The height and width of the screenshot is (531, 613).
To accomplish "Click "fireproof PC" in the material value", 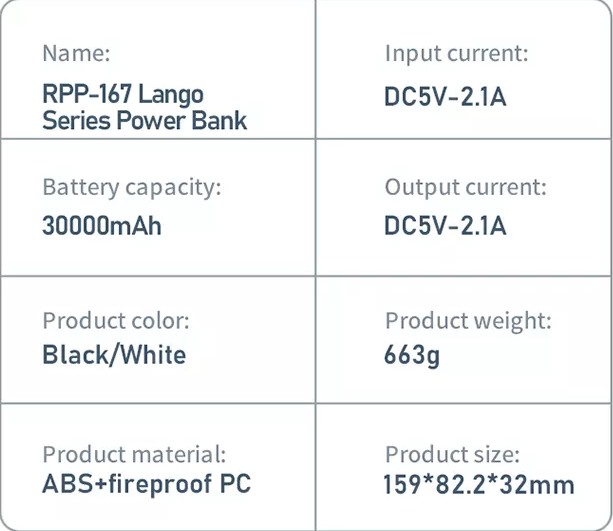I will pyautogui.click(x=178, y=485).
